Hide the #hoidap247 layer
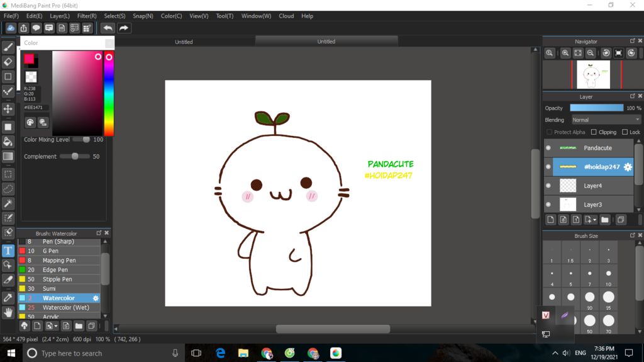 tap(548, 167)
